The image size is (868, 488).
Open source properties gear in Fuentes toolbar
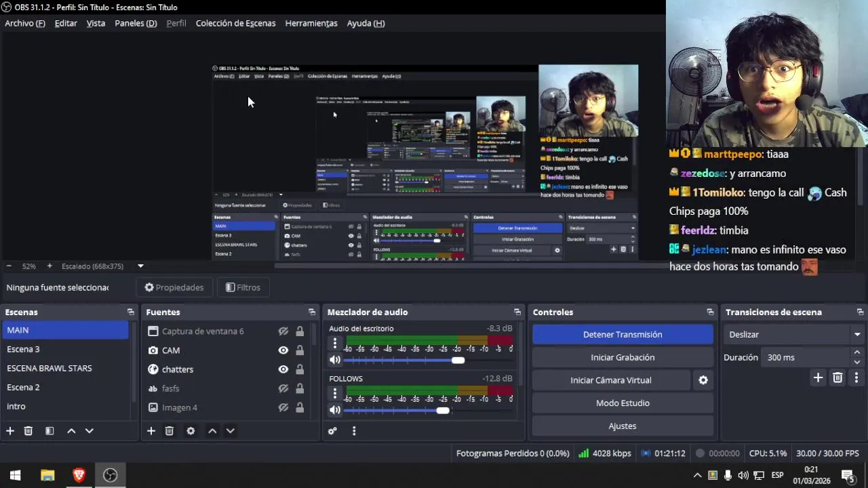click(x=191, y=431)
